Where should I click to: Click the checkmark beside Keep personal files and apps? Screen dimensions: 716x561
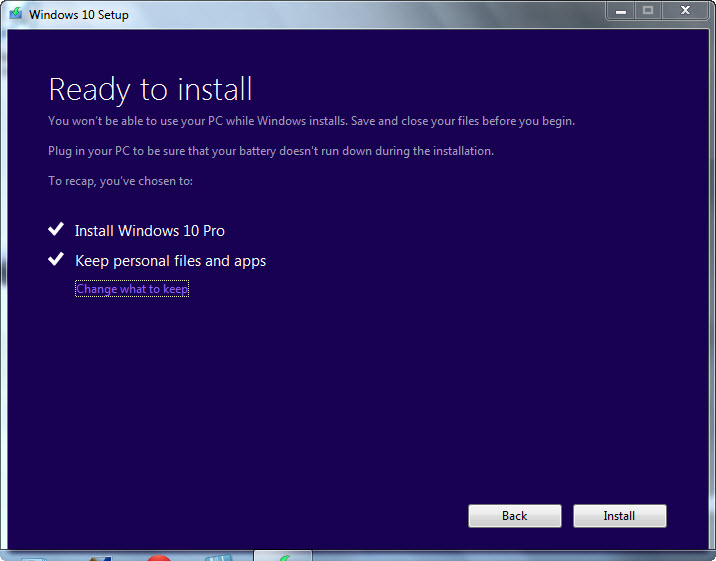click(56, 259)
